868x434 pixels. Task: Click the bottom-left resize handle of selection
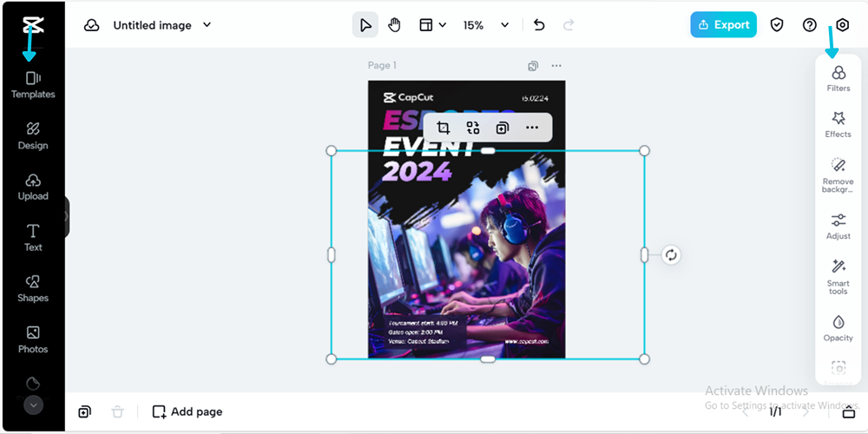pos(331,359)
